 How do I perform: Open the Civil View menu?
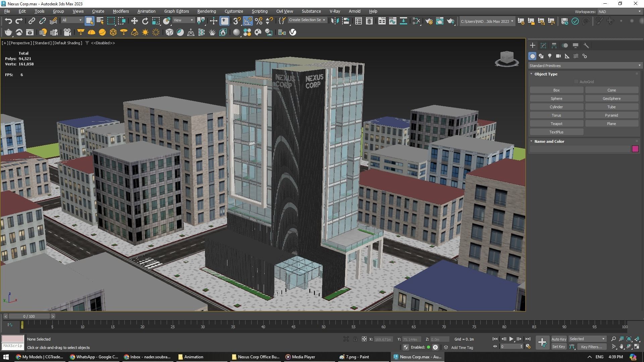pyautogui.click(x=284, y=11)
